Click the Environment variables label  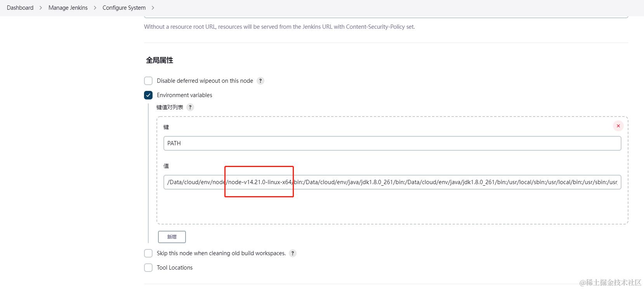[x=184, y=95]
